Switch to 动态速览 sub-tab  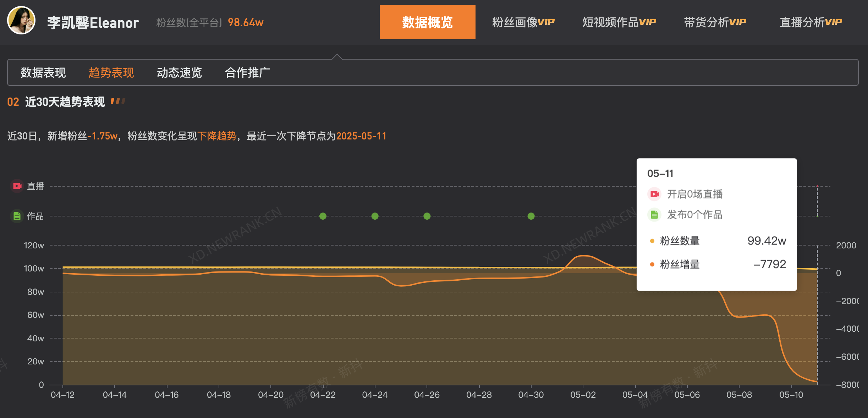click(179, 72)
